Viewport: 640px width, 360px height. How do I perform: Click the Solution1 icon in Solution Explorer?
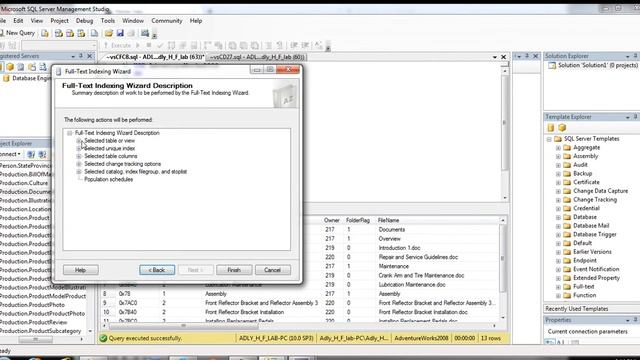pyautogui.click(x=552, y=65)
